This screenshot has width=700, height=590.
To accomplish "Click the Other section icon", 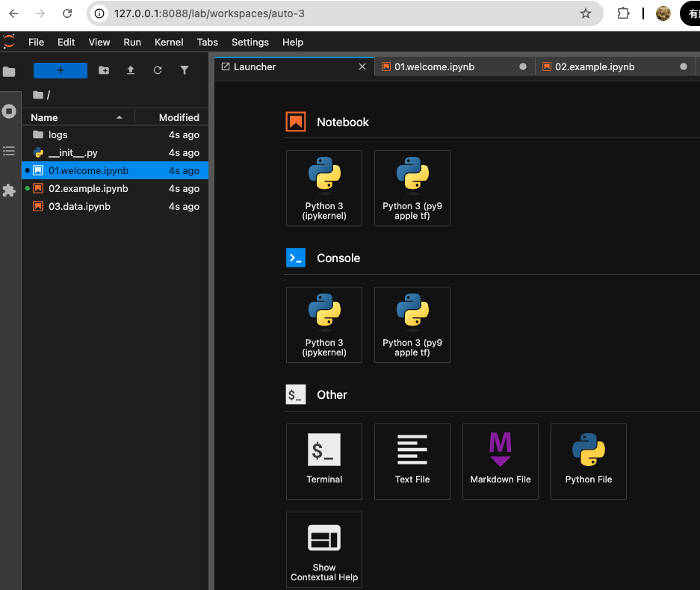I will point(296,394).
